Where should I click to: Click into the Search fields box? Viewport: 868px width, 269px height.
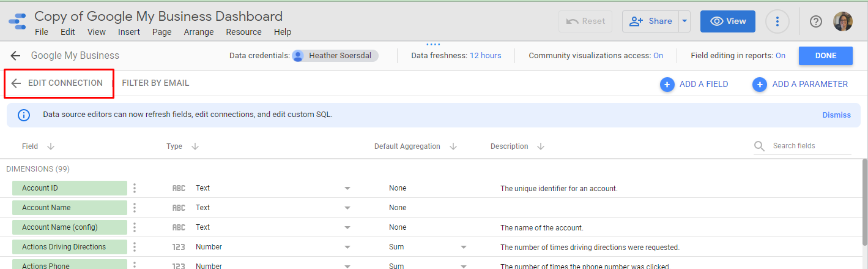coord(807,146)
